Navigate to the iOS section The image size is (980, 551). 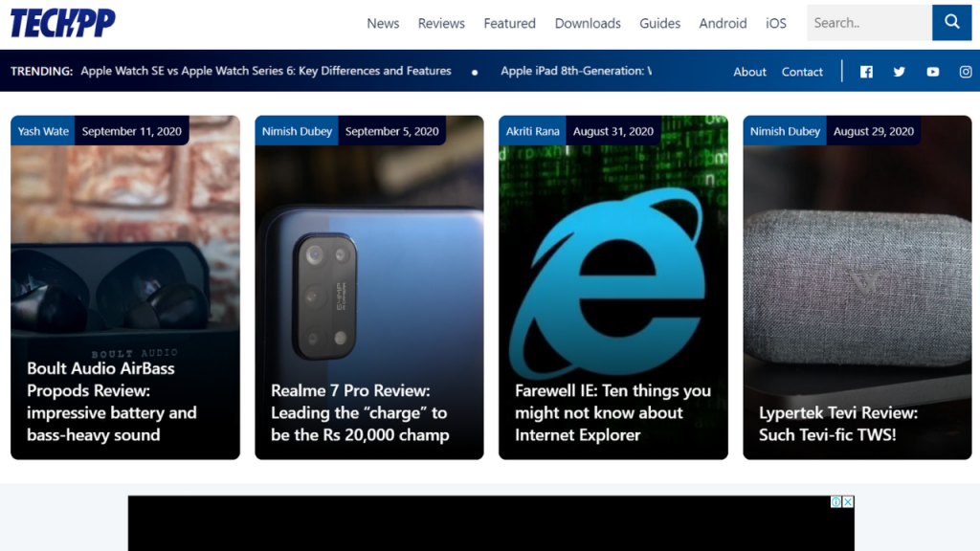pos(776,23)
